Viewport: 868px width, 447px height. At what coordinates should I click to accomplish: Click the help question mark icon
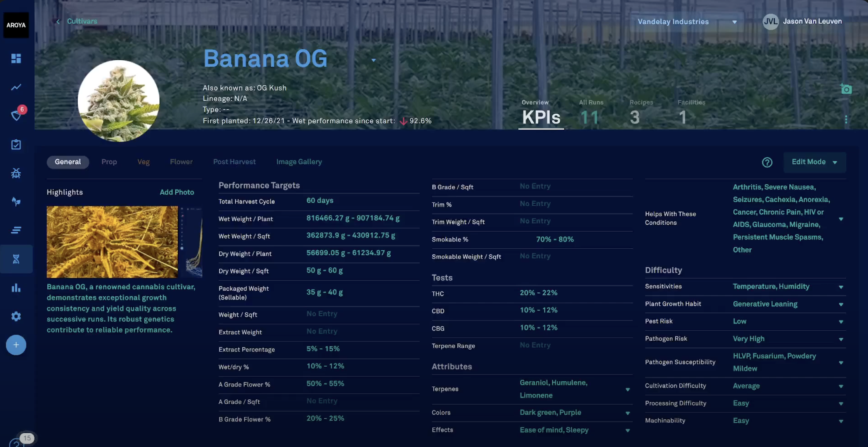point(767,162)
